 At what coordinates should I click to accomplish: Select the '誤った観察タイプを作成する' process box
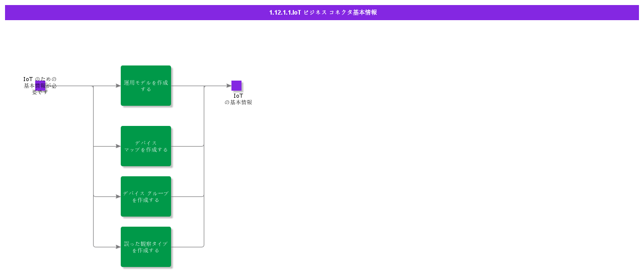click(146, 247)
